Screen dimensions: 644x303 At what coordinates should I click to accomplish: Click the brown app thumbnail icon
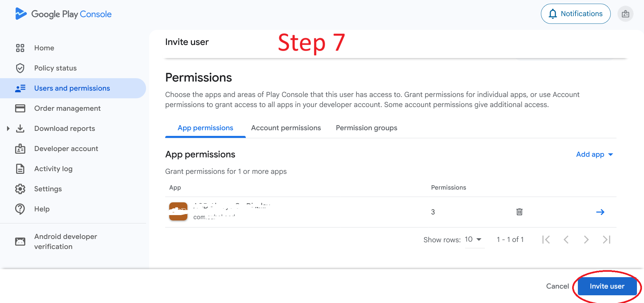178,211
